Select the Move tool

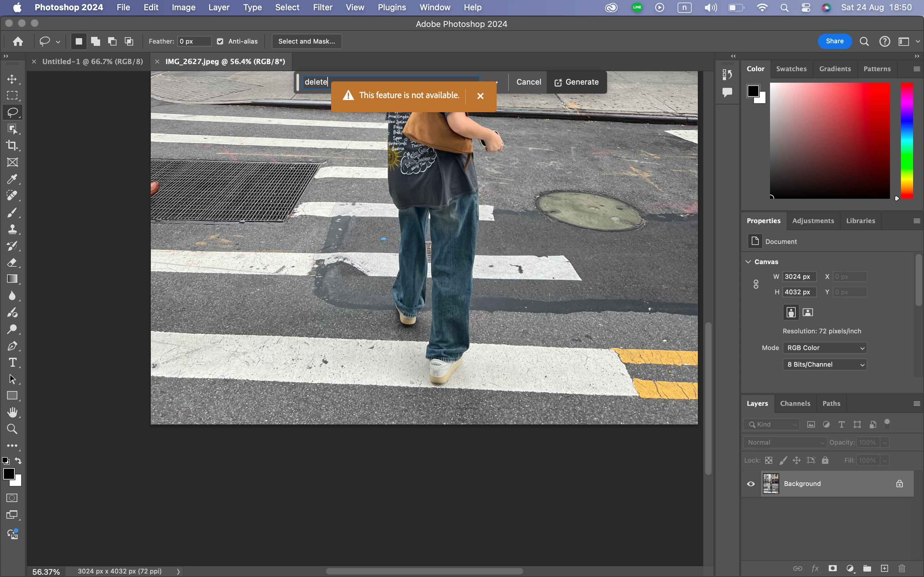tap(12, 79)
